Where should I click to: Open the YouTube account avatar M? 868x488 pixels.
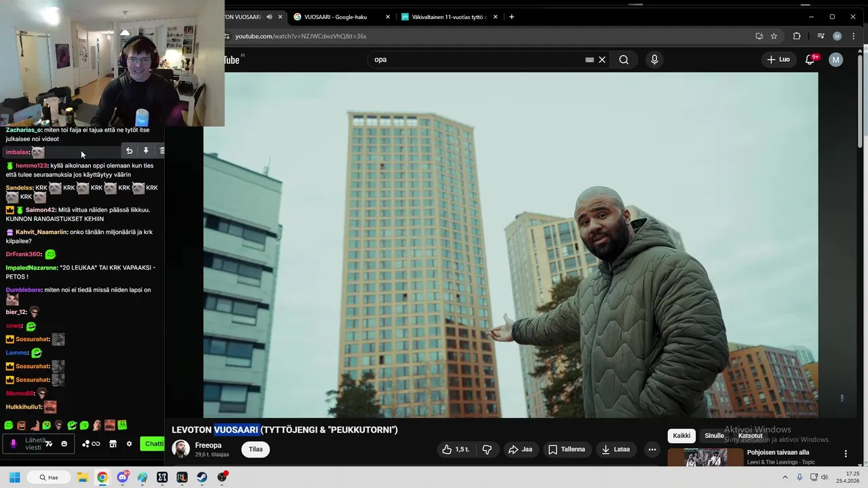click(x=835, y=60)
